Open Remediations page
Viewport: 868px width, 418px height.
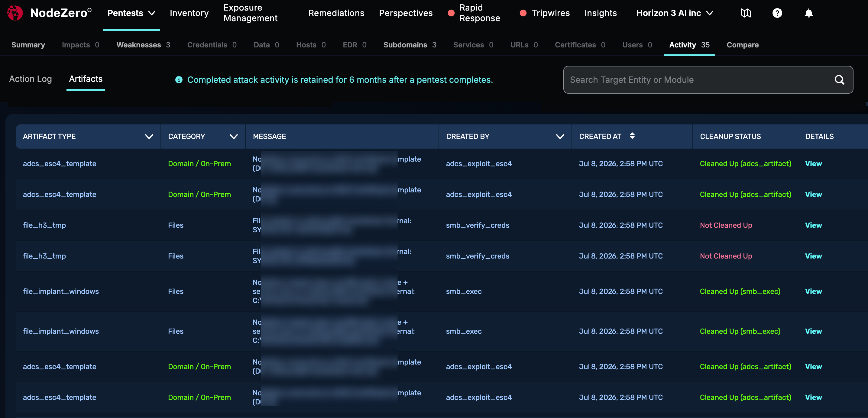click(336, 13)
